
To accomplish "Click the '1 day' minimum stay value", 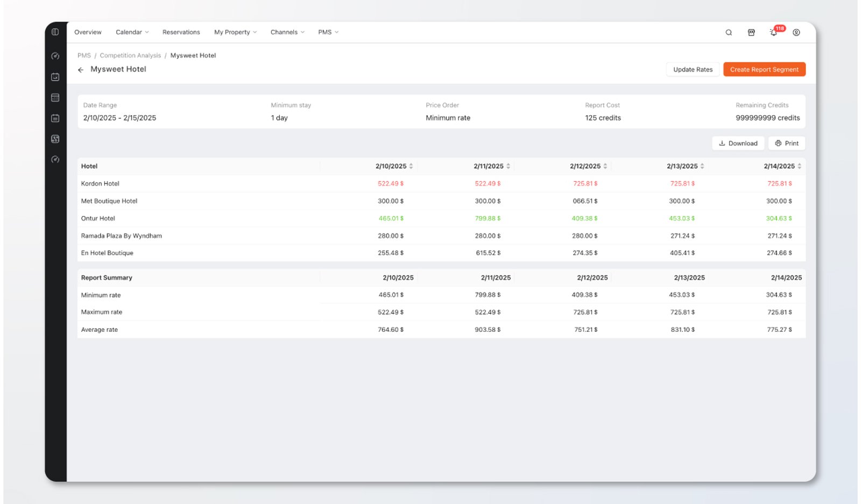I will coord(279,118).
